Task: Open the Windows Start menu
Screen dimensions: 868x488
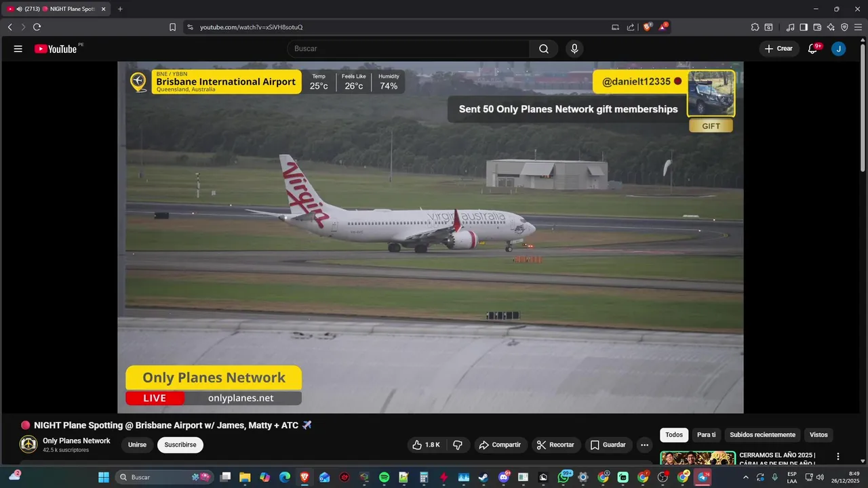Action: 104,477
